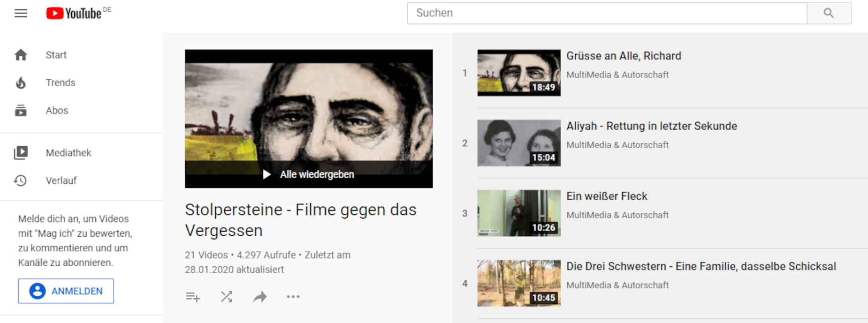Play all via Alle wiedergeben

click(x=309, y=174)
